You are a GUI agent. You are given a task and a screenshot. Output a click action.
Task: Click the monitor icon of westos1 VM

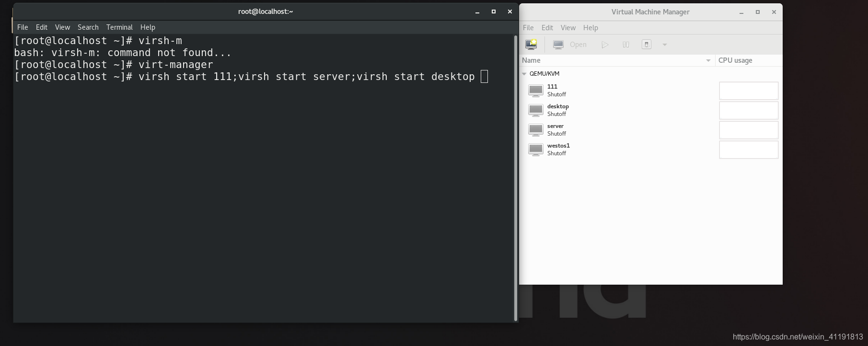(x=535, y=150)
